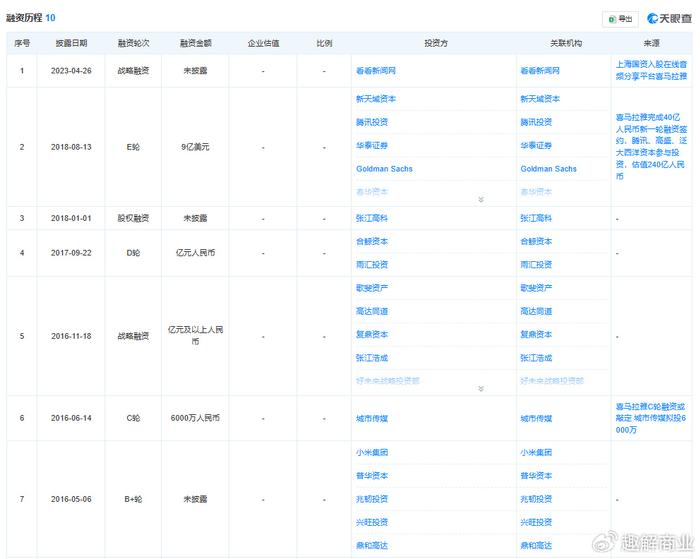
Task: Open 张江高科 in the 投资方 column
Action: pos(372,218)
